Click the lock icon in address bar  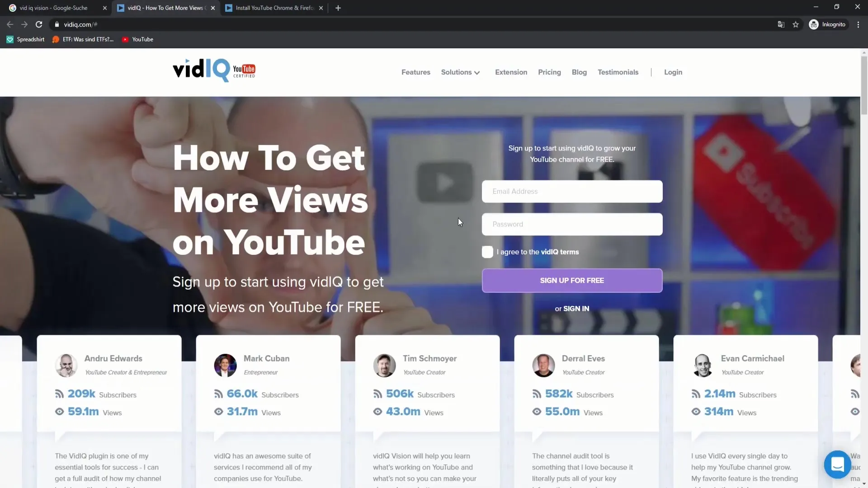57,24
